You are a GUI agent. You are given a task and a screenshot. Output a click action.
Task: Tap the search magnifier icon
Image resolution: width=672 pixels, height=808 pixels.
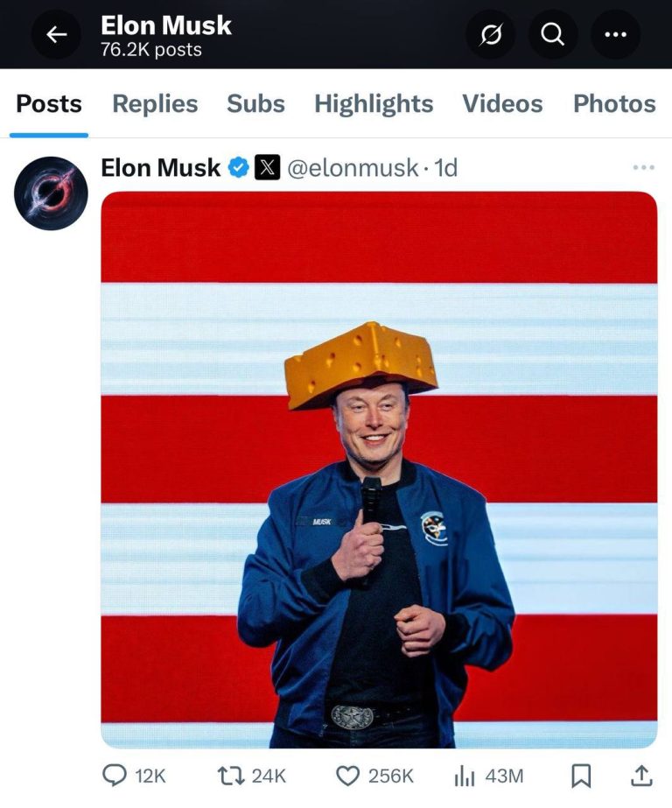(552, 34)
